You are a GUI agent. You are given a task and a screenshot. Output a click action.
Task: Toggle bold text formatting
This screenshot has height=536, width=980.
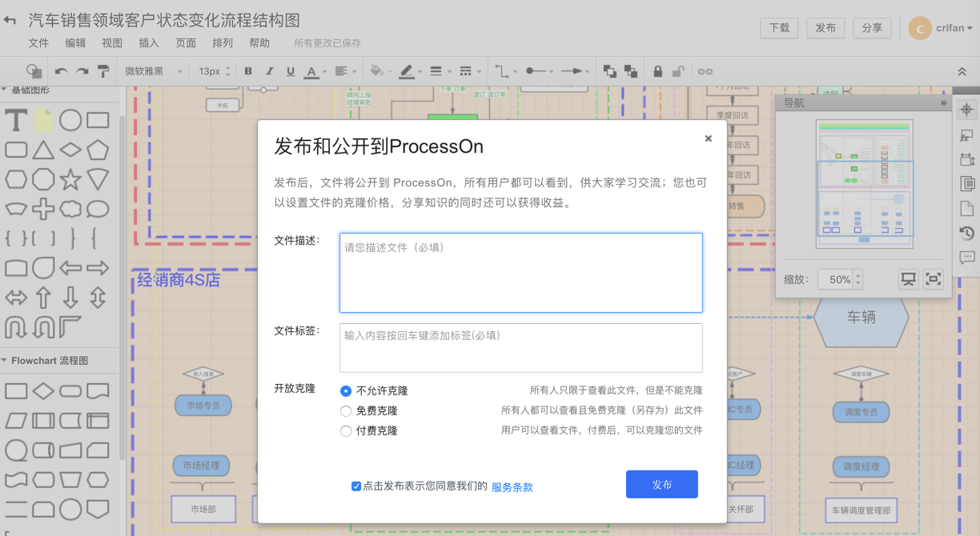point(248,72)
